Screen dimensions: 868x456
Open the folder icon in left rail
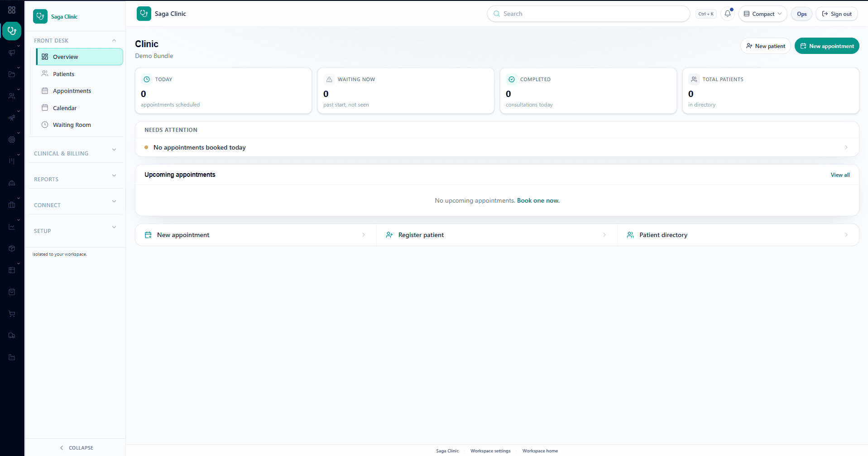12,74
